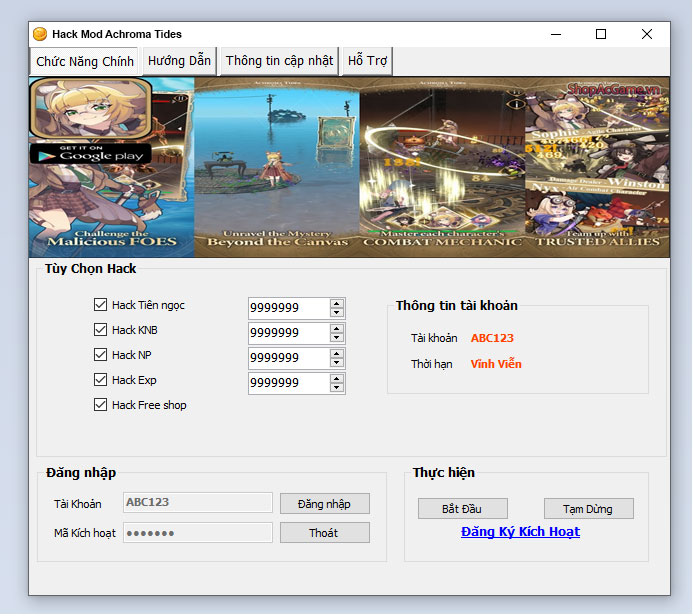Click the Google Play badge in banner
The image size is (693, 616).
click(91, 154)
